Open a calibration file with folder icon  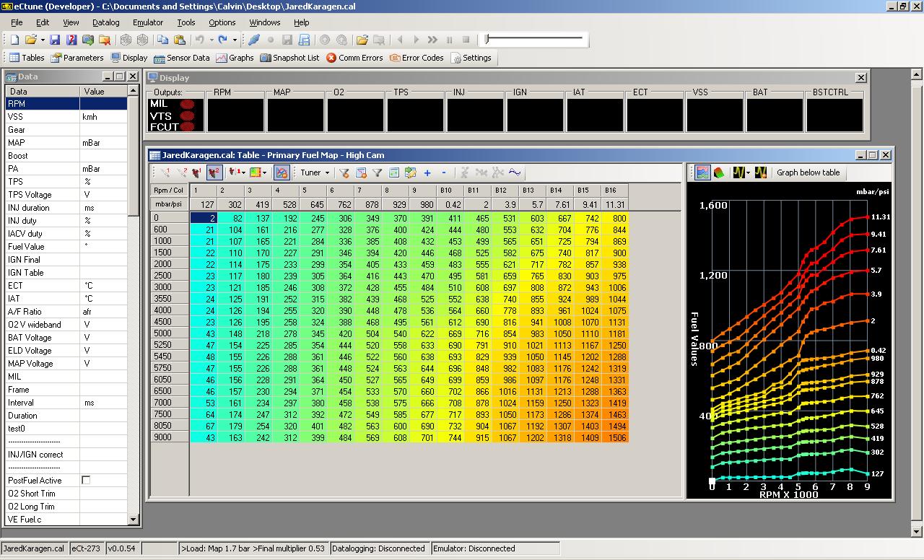tap(30, 40)
